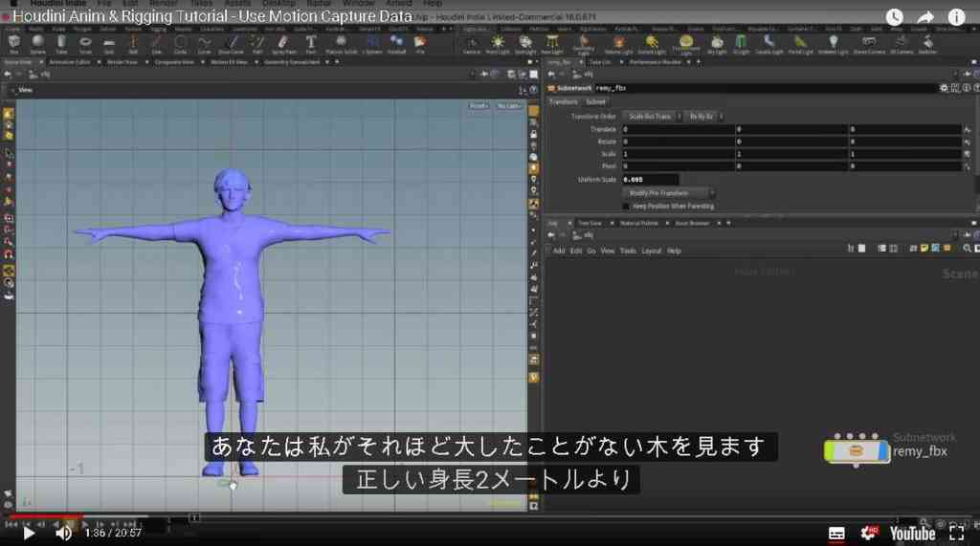980x546 pixels.
Task: Add an Area Light from shelf
Action: [552, 44]
